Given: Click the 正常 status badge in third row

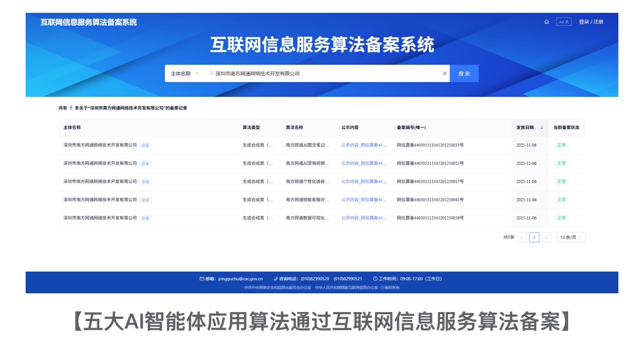Looking at the screenshot, I should click(561, 182).
